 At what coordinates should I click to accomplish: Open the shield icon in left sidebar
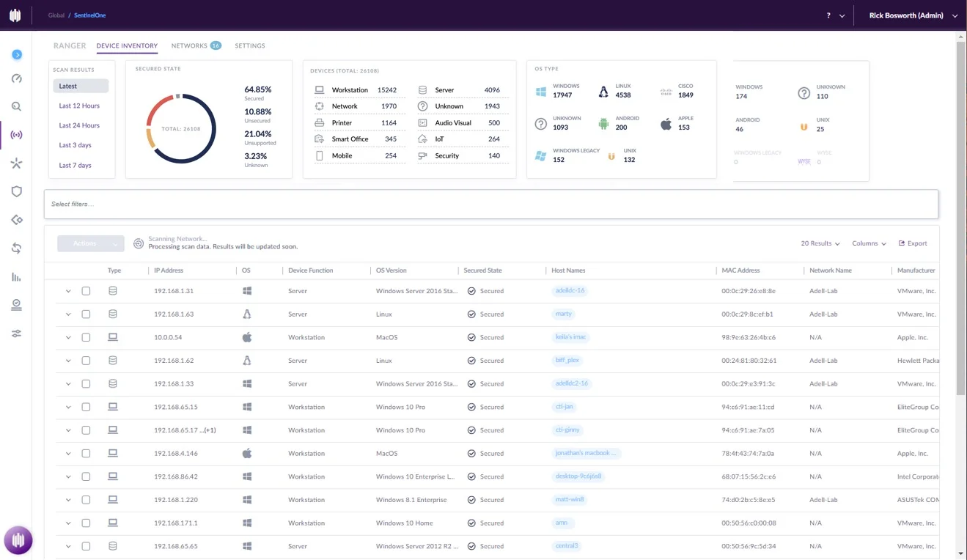click(16, 191)
